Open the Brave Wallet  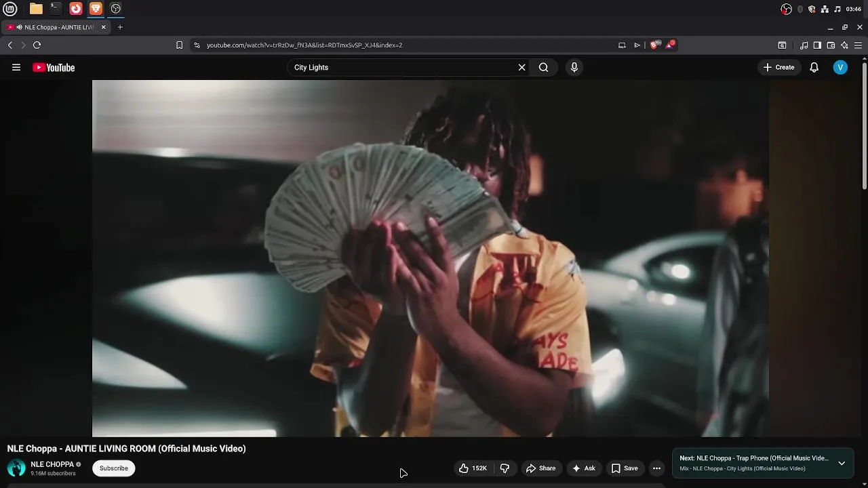[x=831, y=45]
